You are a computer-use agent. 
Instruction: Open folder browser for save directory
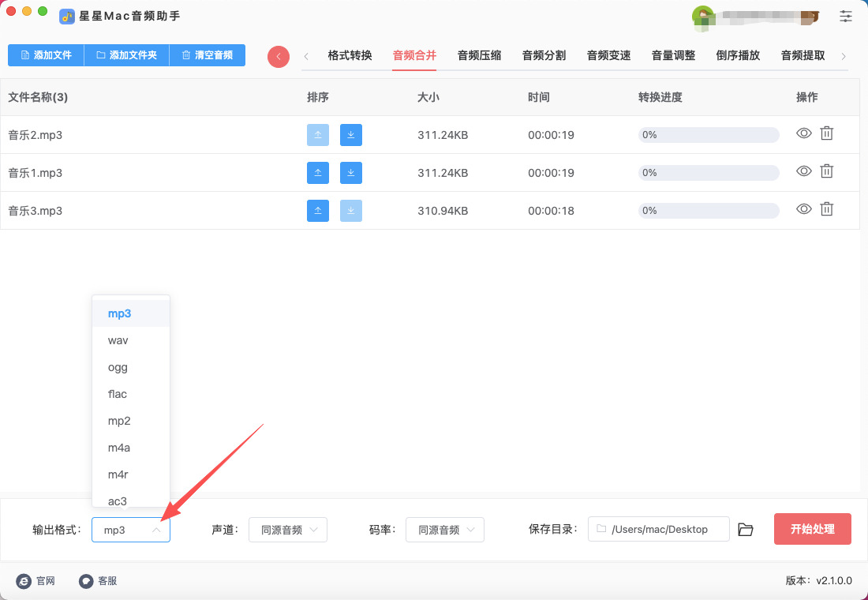pyautogui.click(x=746, y=530)
